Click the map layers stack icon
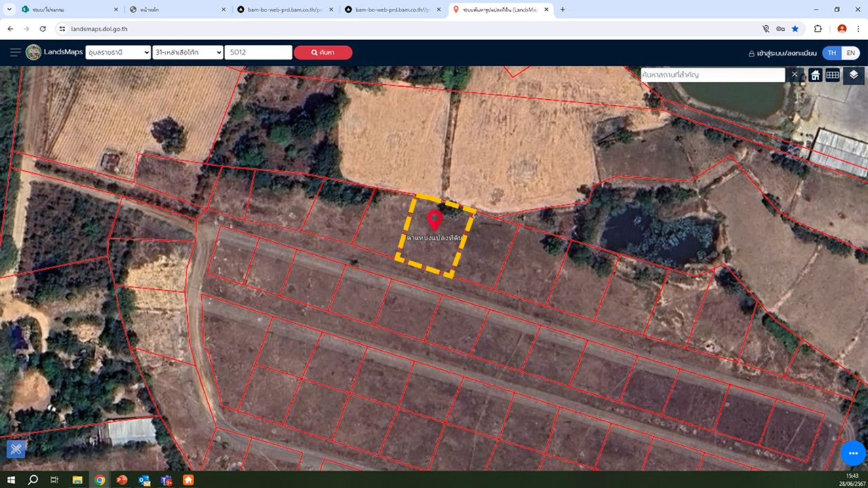The height and width of the screenshot is (488, 868). pyautogui.click(x=853, y=75)
